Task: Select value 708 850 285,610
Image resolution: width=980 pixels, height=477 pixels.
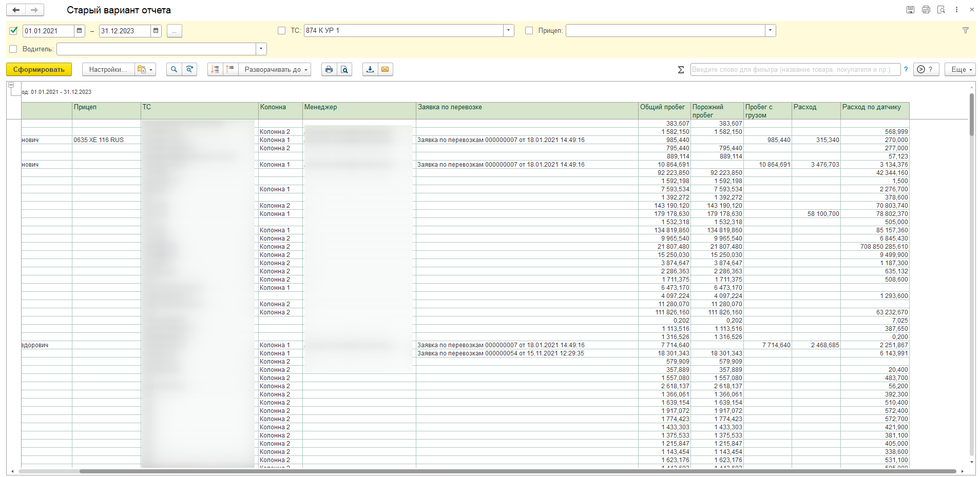Action: [875, 247]
